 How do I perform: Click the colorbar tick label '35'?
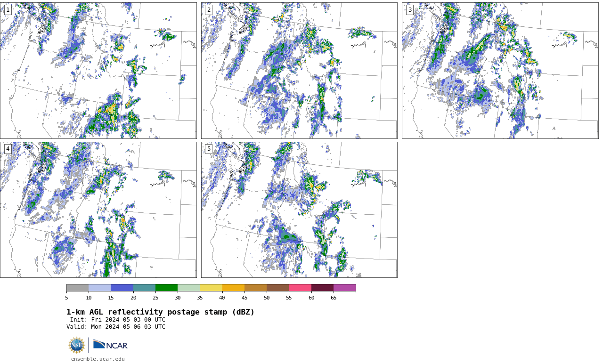tap(200, 298)
